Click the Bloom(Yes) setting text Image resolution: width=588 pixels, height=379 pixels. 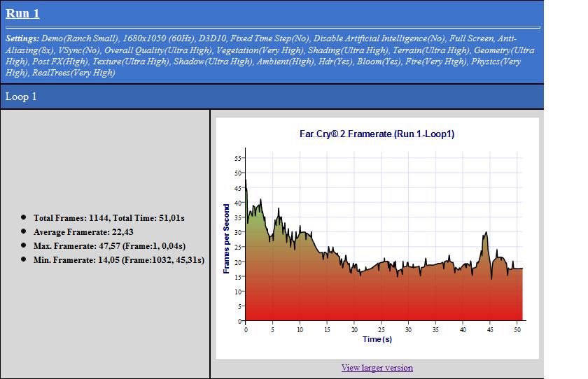pos(379,62)
